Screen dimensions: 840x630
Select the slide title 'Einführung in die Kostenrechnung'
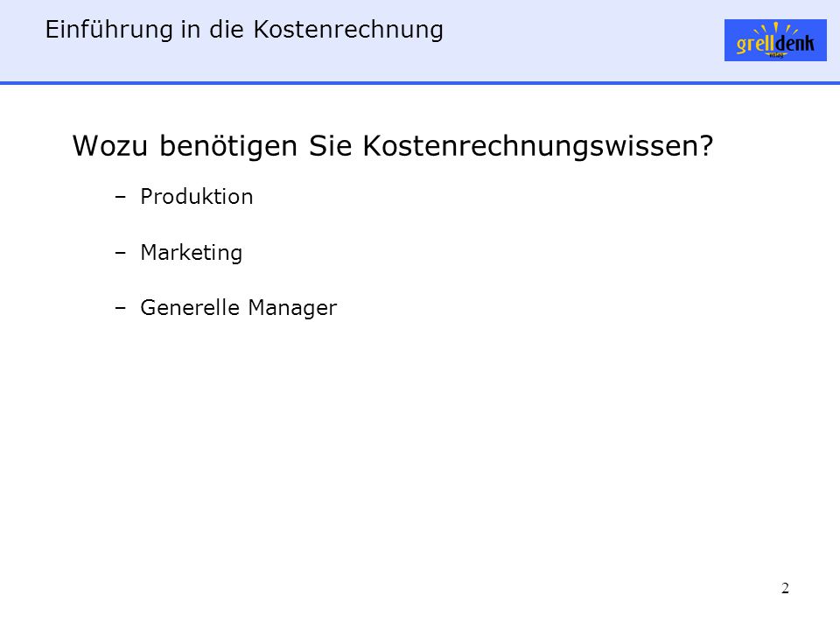[244, 30]
